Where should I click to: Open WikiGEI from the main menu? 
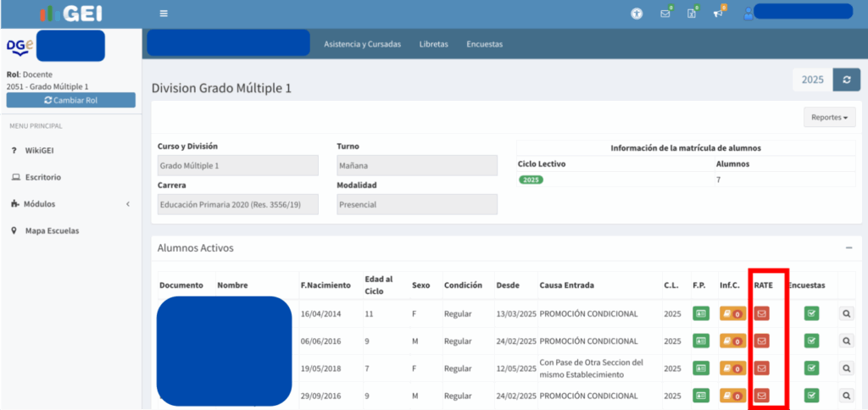[x=39, y=151]
